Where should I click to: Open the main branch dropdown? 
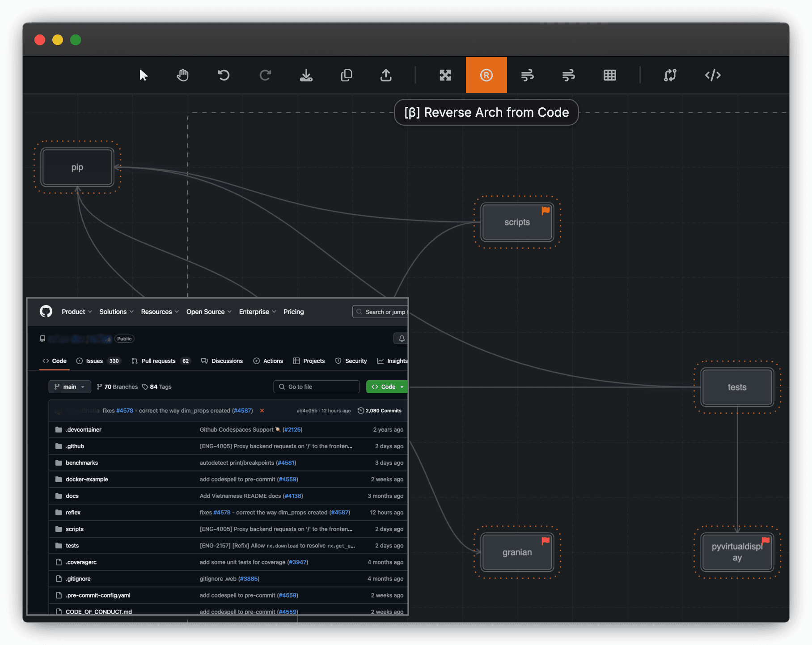tap(69, 386)
